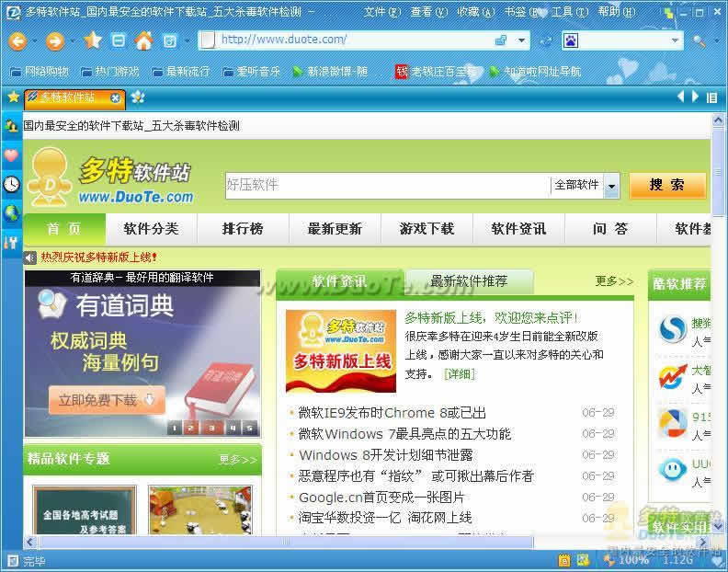Open the 全部软件 category dropdown

[x=611, y=186]
